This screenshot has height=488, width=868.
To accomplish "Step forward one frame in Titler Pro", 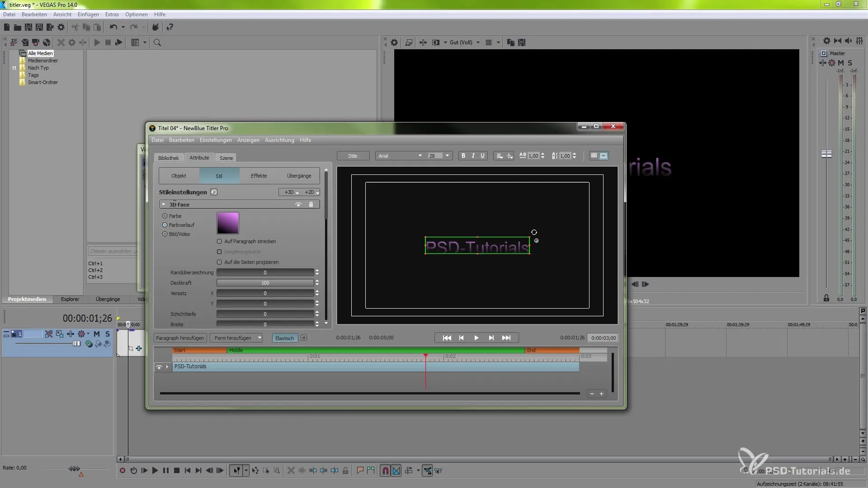I will pos(491,338).
